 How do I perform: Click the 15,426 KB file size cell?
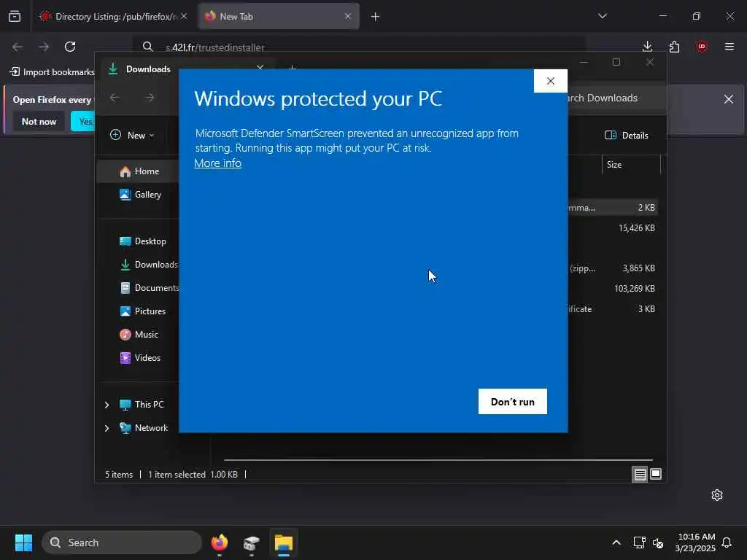tap(636, 228)
